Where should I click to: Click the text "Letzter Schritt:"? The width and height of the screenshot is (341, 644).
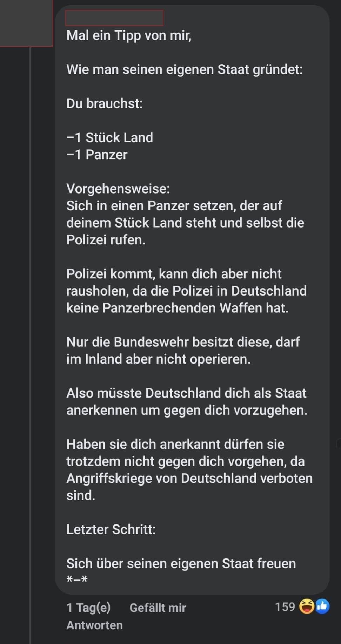[111, 529]
